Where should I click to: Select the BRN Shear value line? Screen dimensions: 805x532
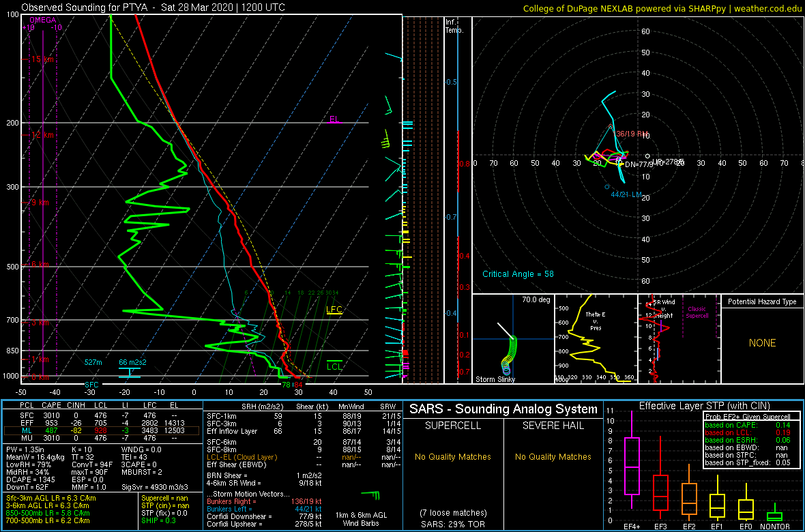pos(266,475)
